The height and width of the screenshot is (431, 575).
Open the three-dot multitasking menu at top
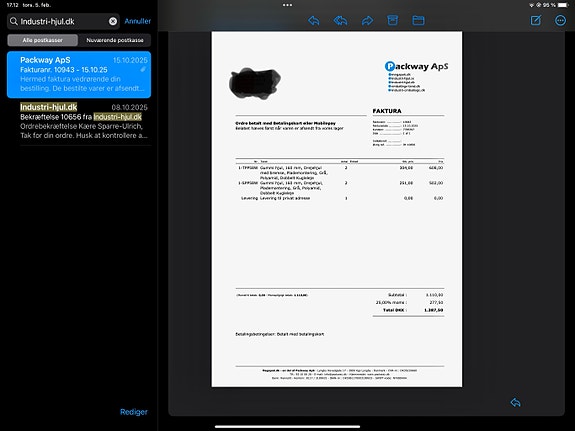(288, 5)
